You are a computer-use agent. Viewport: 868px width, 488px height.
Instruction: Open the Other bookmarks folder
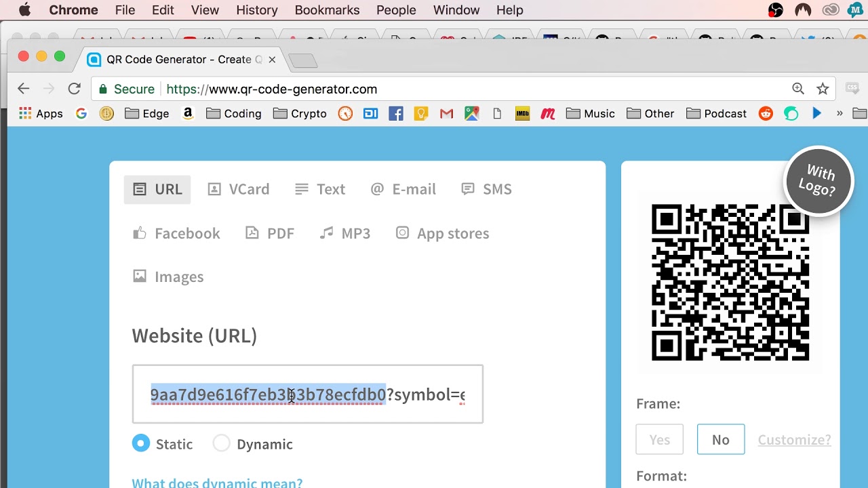click(x=651, y=114)
